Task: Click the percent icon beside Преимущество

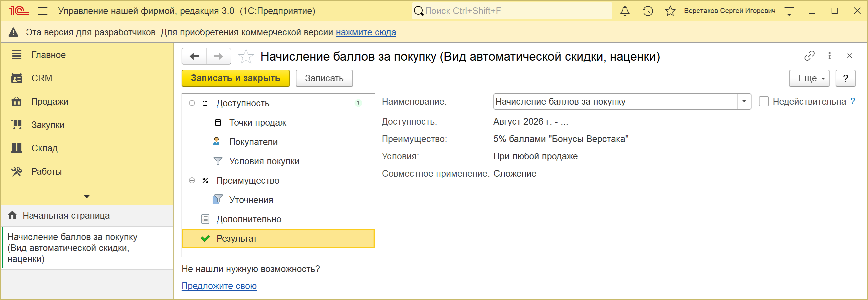Action: [205, 181]
